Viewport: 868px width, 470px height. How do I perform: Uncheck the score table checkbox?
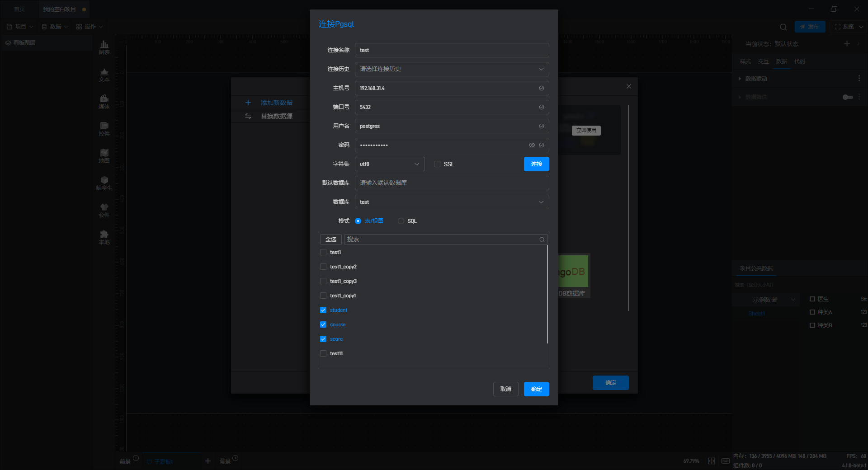click(323, 339)
